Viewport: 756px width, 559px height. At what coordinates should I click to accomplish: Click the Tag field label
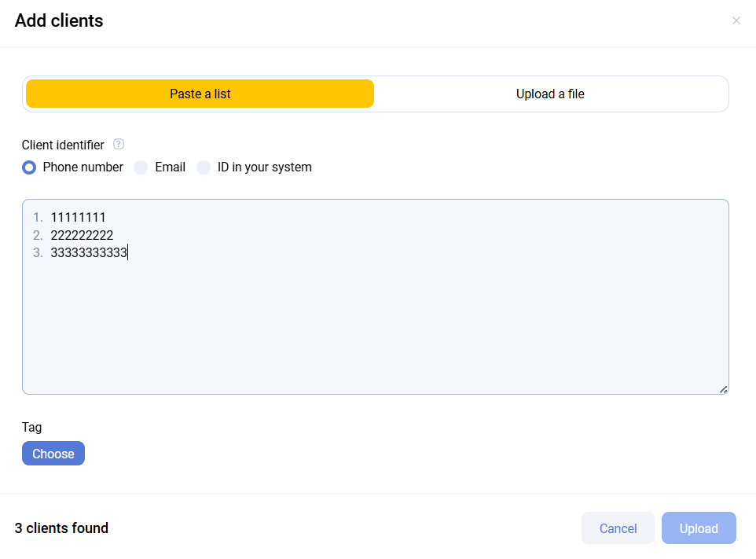(x=31, y=427)
